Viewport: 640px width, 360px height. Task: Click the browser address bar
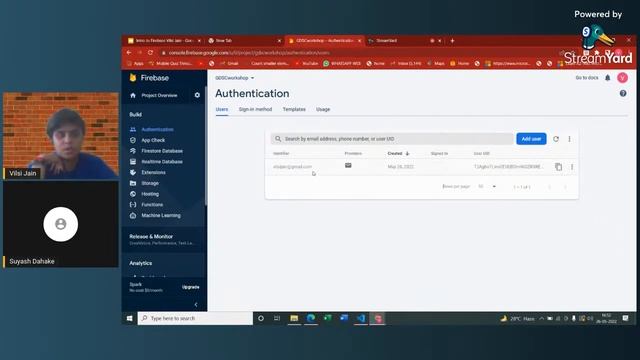point(359,53)
